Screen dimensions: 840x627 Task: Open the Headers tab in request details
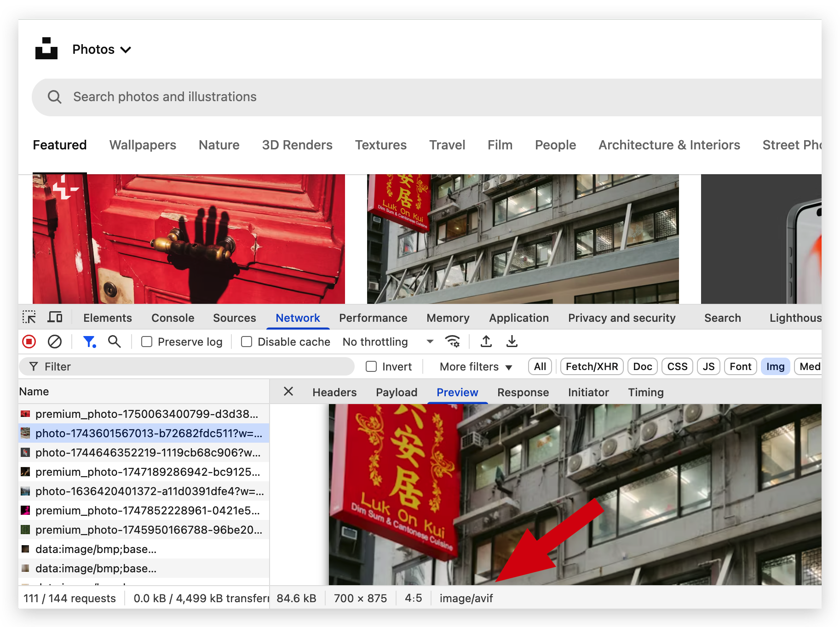click(334, 393)
